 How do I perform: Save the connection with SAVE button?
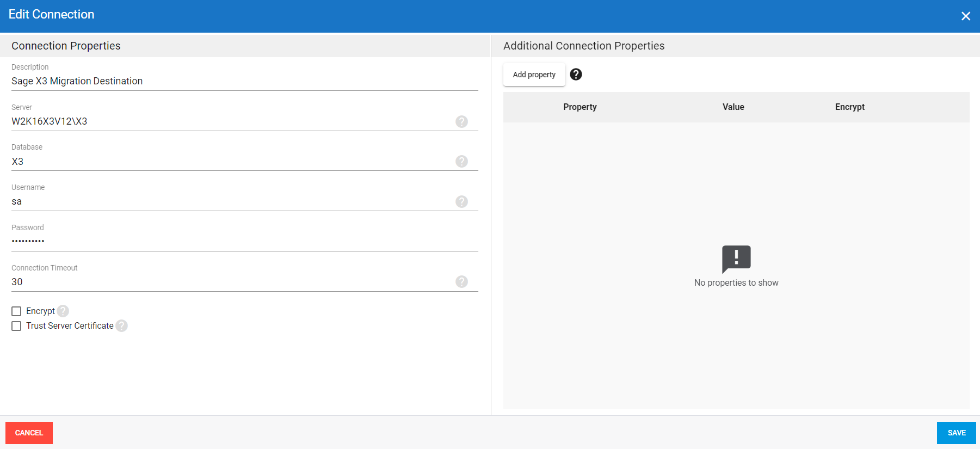[956, 433]
